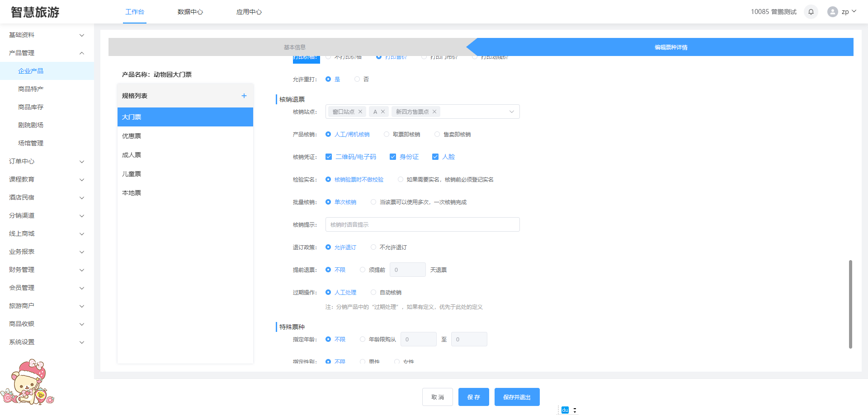The height and width of the screenshot is (415, 868).
Task: Add a new spec with plus icon
Action: point(244,96)
